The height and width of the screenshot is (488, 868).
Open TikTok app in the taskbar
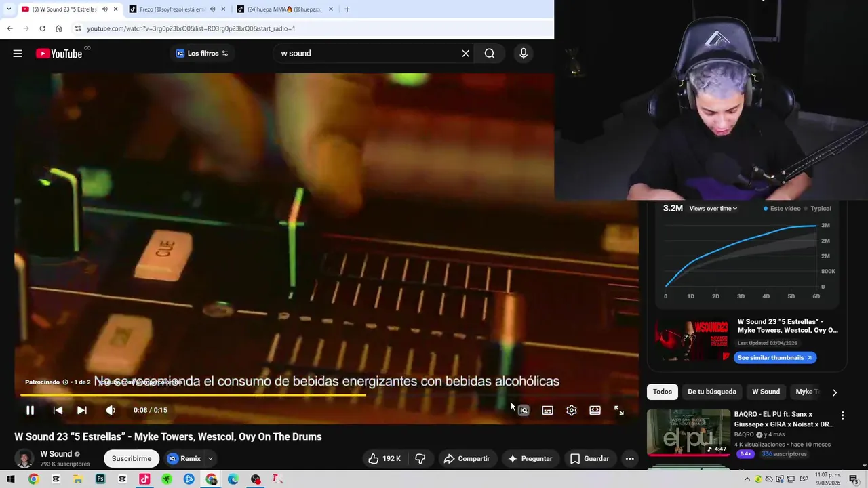click(144, 479)
